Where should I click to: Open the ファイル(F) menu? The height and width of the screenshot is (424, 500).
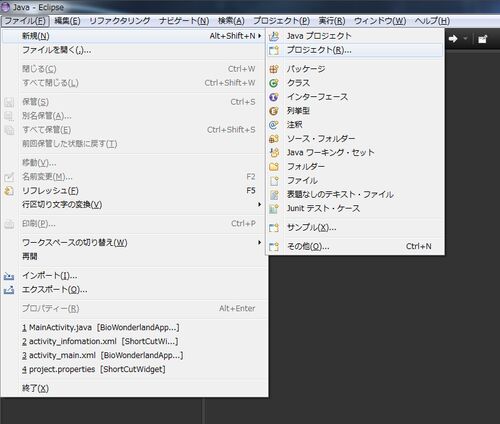(x=25, y=21)
